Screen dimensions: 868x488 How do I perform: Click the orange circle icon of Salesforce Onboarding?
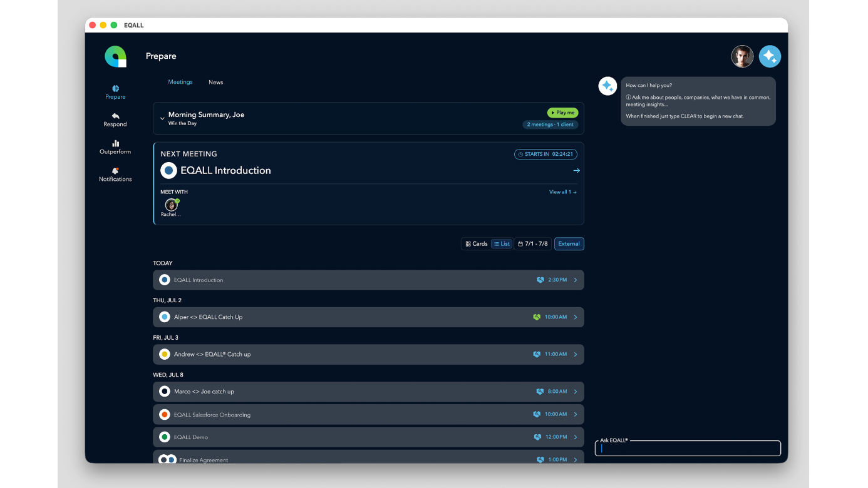point(165,414)
